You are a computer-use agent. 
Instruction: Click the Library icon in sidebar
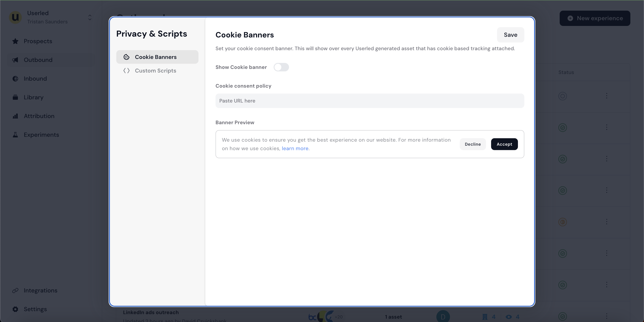[x=15, y=97]
